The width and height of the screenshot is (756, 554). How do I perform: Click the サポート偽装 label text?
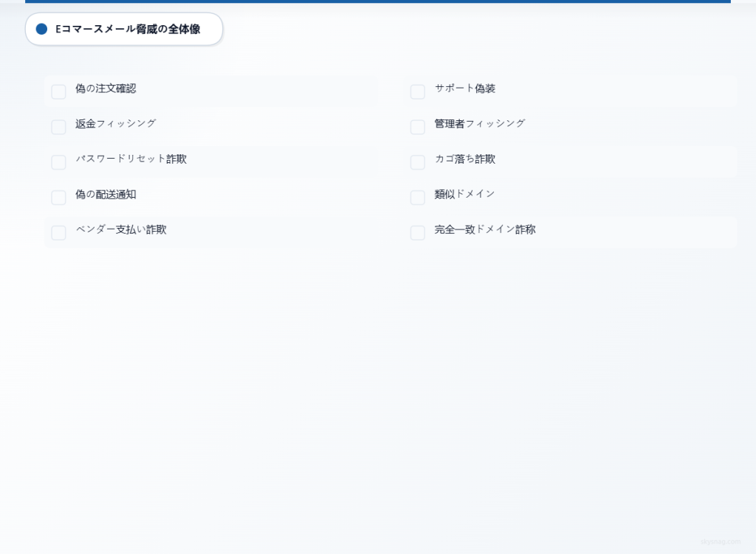click(465, 89)
